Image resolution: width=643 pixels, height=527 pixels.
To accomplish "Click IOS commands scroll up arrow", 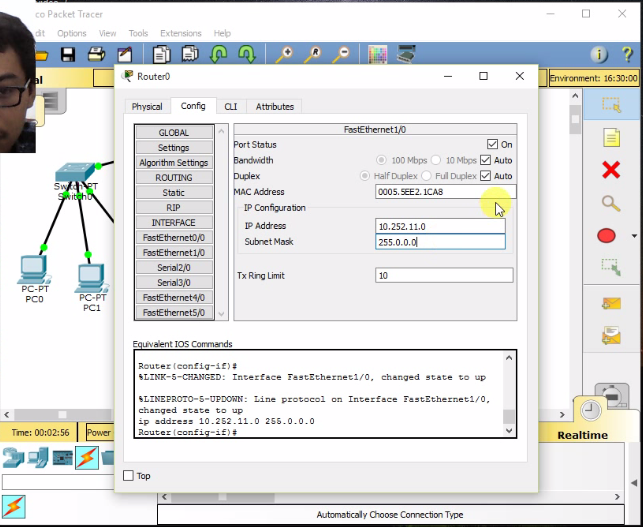I will click(x=509, y=358).
